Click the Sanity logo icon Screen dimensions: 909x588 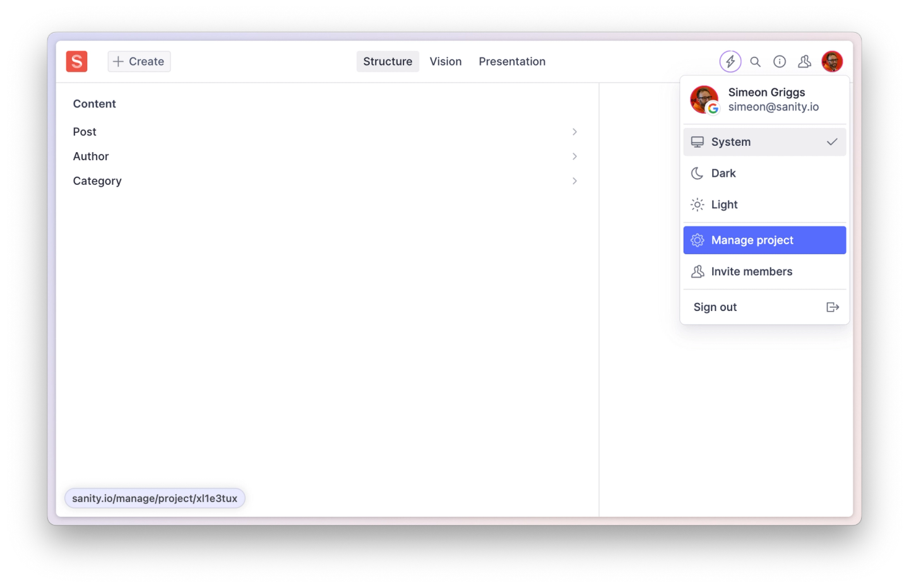(76, 61)
